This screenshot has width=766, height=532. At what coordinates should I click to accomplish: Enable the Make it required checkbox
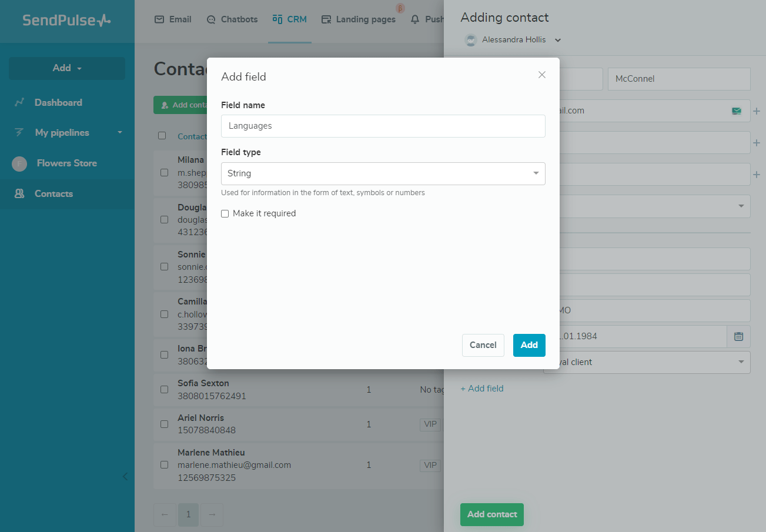click(225, 214)
